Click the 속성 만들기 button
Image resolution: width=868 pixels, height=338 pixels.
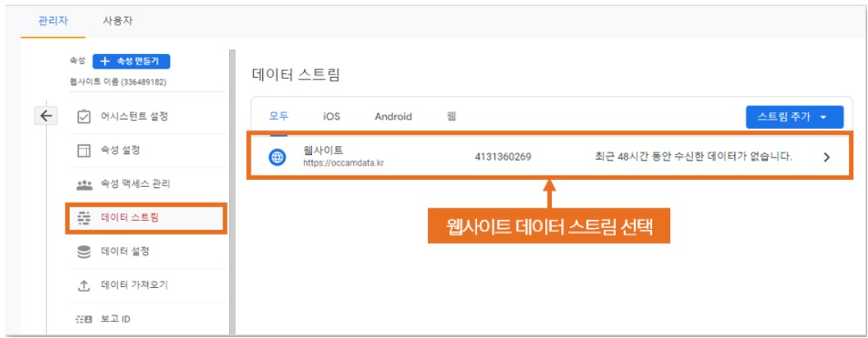[131, 62]
